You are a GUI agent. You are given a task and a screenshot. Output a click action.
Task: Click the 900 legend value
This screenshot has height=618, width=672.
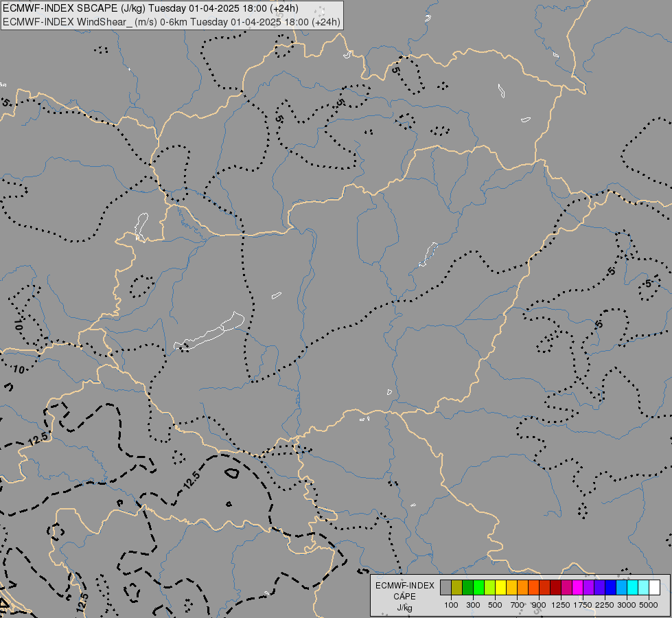click(539, 605)
